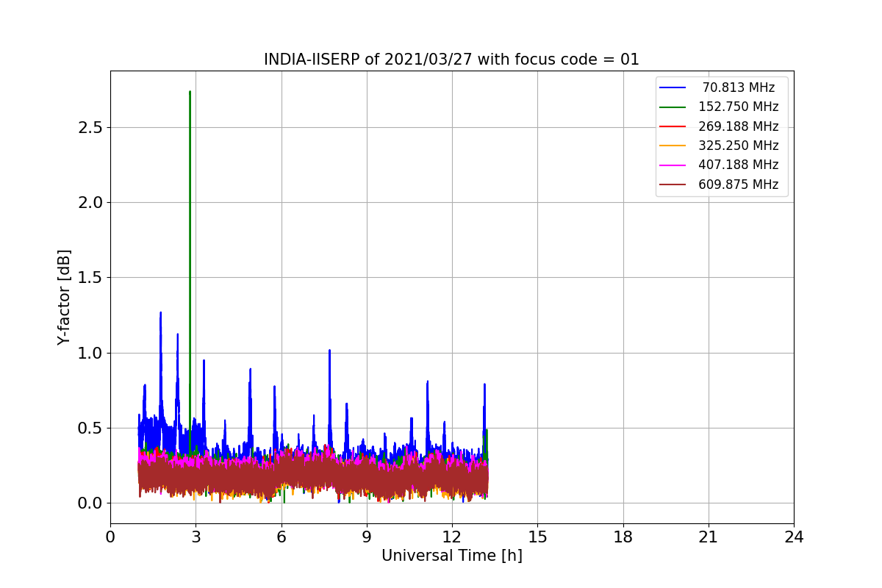This screenshot has width=882, height=588.
Task: Select the '152.750 MHz' legend label
Action: pos(738,107)
